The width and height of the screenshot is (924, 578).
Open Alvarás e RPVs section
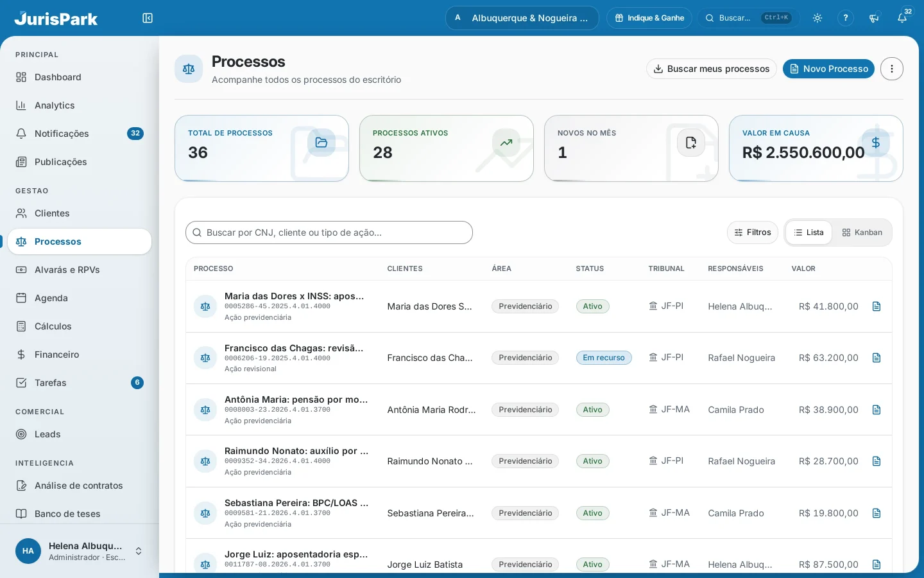[x=80, y=270]
